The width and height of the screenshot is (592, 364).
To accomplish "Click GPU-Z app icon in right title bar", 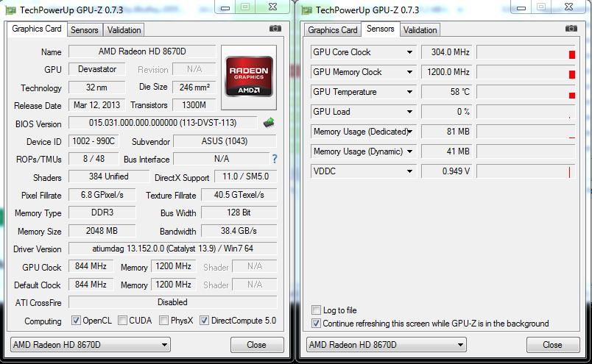I will click(306, 10).
